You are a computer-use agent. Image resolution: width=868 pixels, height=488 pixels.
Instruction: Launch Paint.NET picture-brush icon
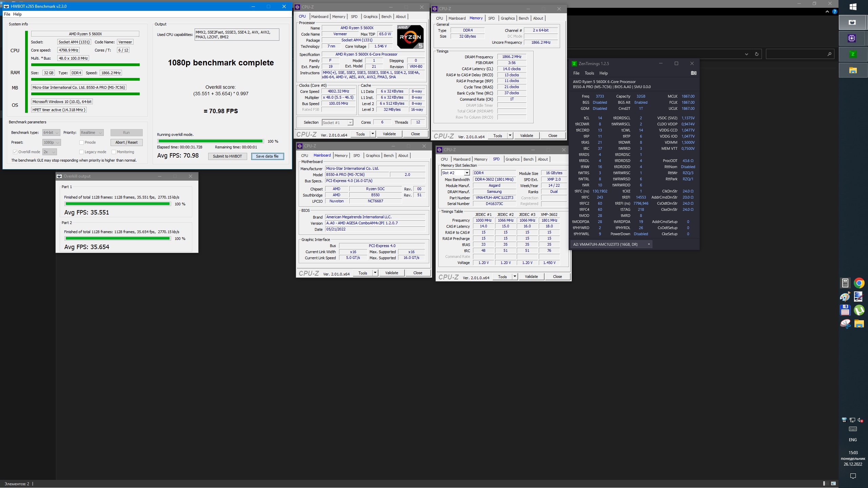(859, 297)
